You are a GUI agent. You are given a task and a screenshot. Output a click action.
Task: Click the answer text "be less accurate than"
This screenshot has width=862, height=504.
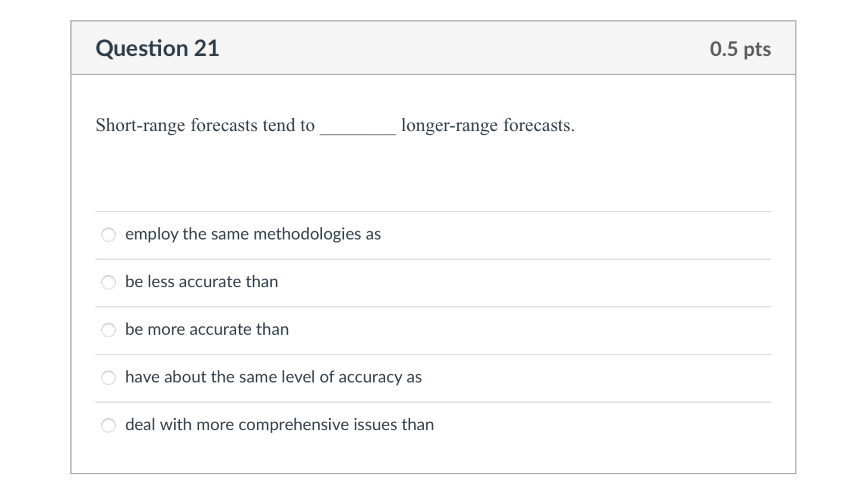pyautogui.click(x=202, y=282)
